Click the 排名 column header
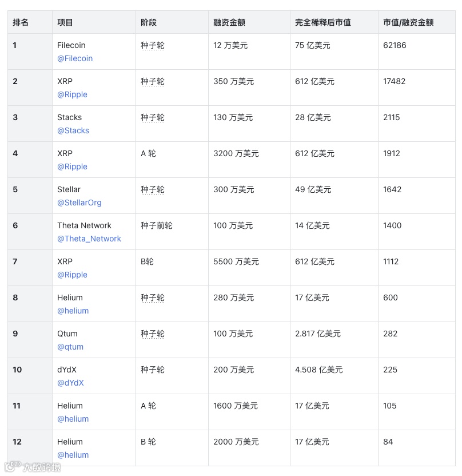The image size is (462, 476). tap(21, 22)
